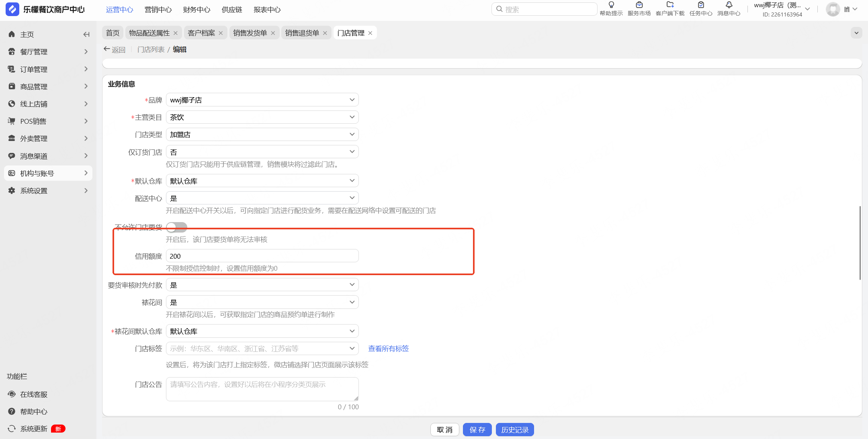Click the 信用额度 input field
Screen dimensions: 868x439
[x=262, y=256]
